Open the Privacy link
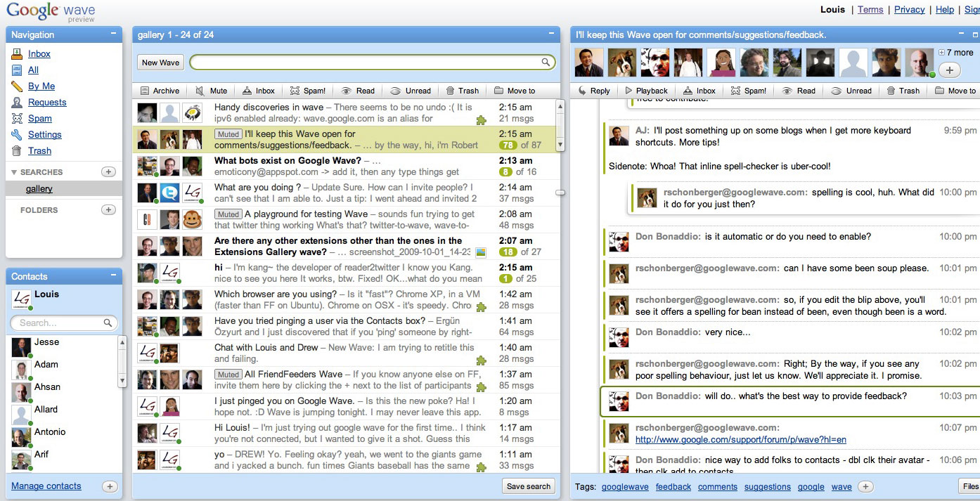Viewport: 980px width, 501px height. [910, 9]
